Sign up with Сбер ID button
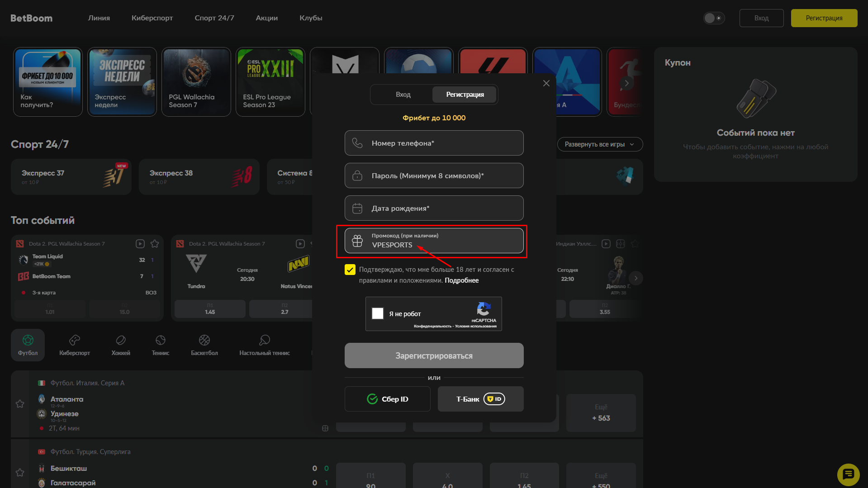868x488 pixels. 388,399
